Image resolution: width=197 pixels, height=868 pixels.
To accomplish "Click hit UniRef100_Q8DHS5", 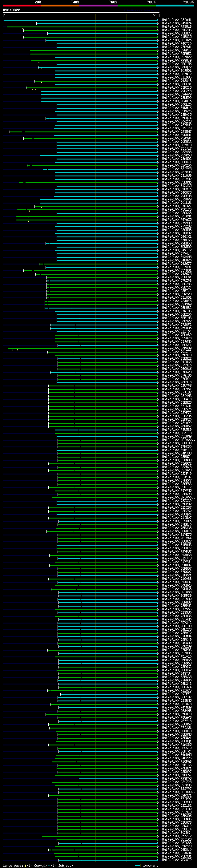I will pyautogui.click(x=176, y=33).
